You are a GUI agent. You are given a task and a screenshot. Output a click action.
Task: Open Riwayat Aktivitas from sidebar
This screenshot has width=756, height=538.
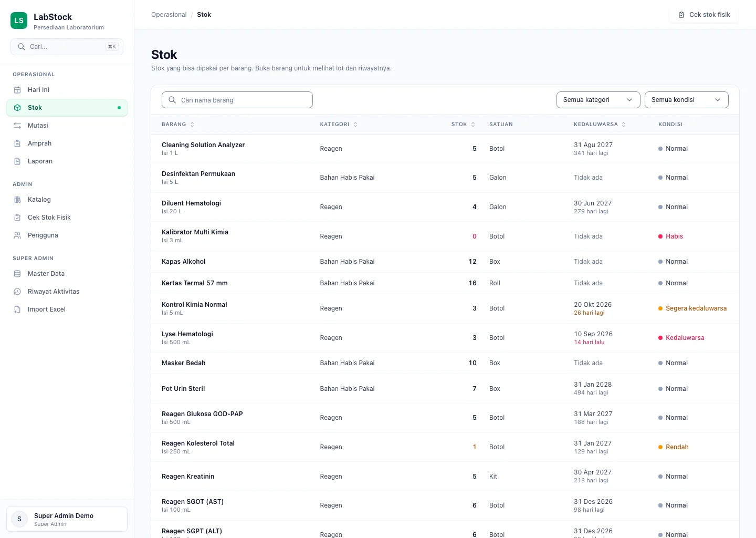click(67, 292)
